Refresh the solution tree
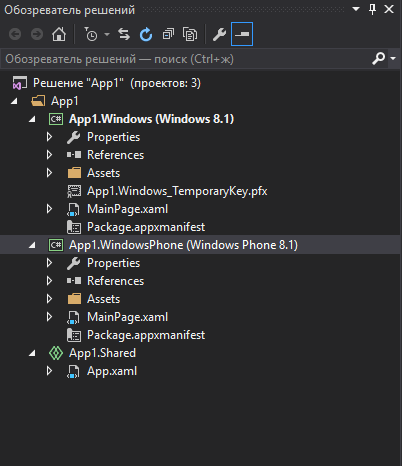Viewport: 402px width, 466px height. [146, 34]
